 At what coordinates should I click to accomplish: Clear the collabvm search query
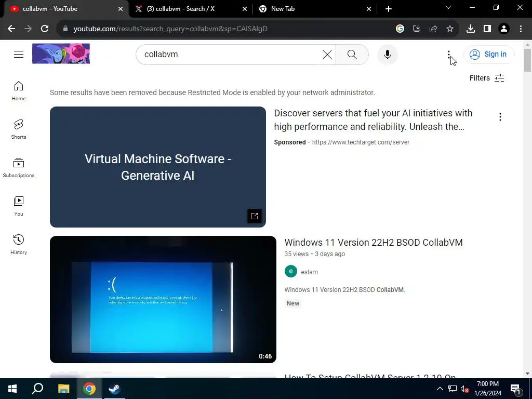[x=327, y=54]
